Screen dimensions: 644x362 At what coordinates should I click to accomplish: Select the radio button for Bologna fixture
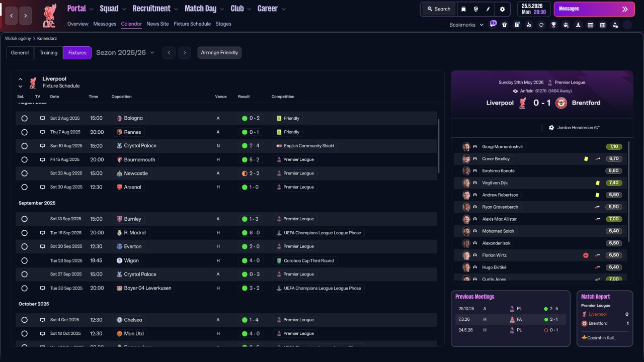point(24,118)
